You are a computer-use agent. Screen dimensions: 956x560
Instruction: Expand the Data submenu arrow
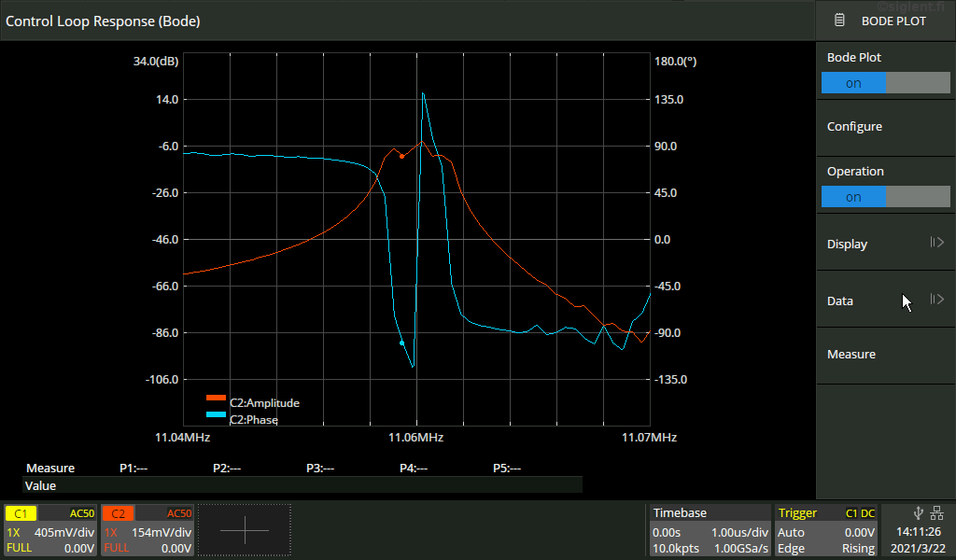pos(937,300)
